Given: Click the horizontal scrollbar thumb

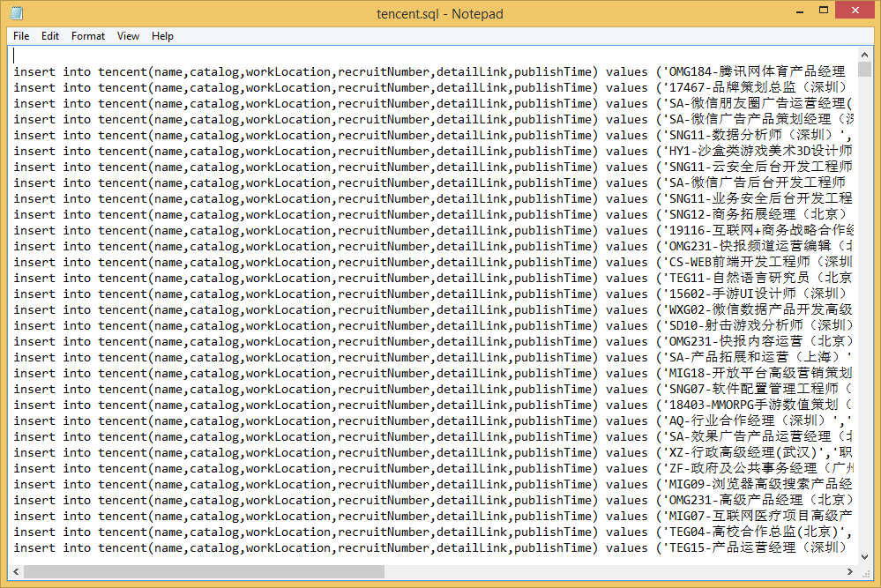Looking at the screenshot, I should coord(203,571).
